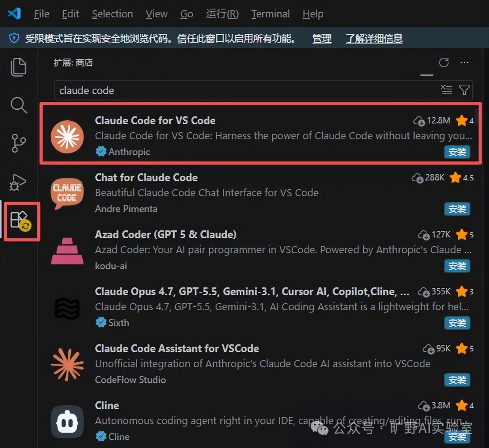The image size is (489, 448).
Task: Open the Edit menu
Action: [x=70, y=14]
